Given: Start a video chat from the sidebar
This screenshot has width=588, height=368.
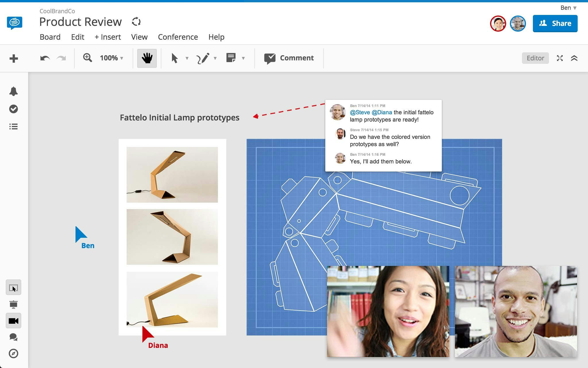Looking at the screenshot, I should 13,321.
